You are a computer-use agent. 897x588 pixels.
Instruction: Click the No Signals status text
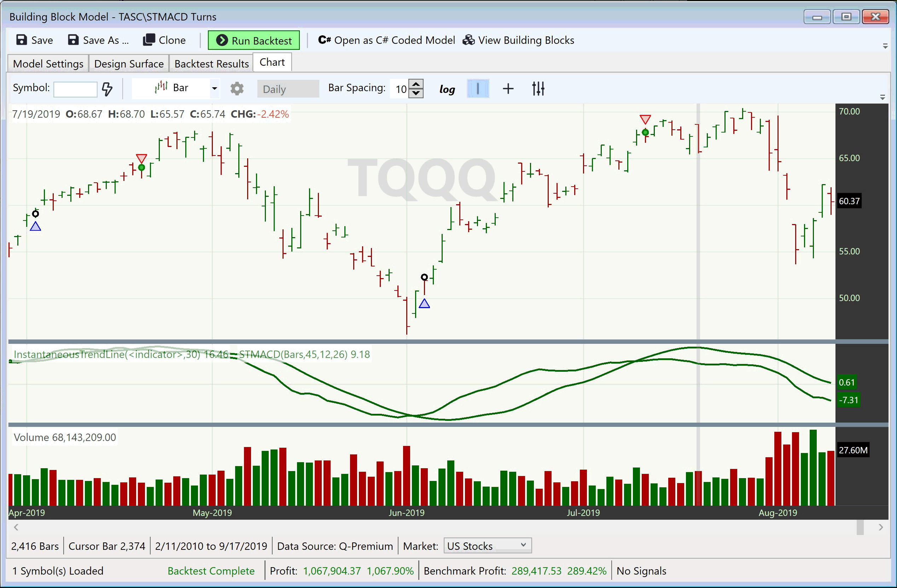click(641, 571)
